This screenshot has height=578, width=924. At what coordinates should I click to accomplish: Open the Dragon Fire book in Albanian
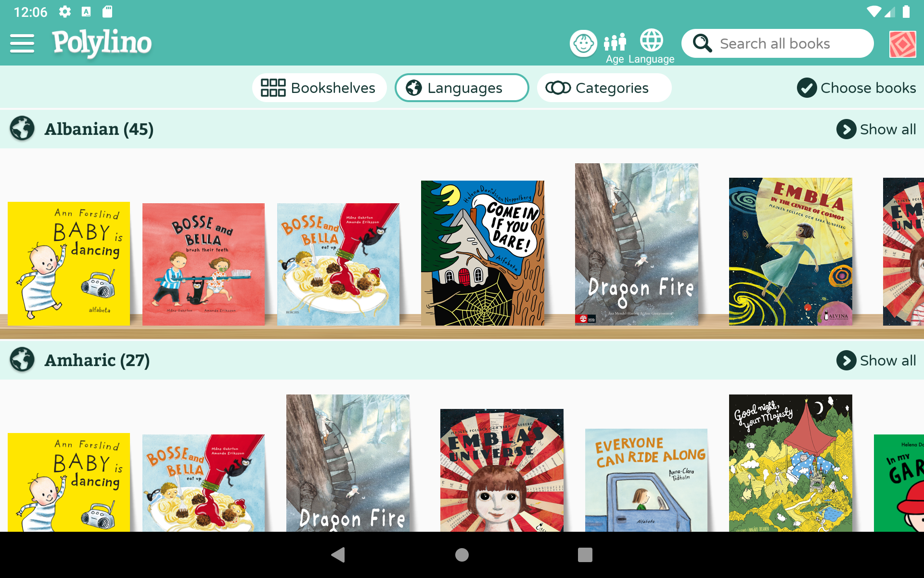636,244
